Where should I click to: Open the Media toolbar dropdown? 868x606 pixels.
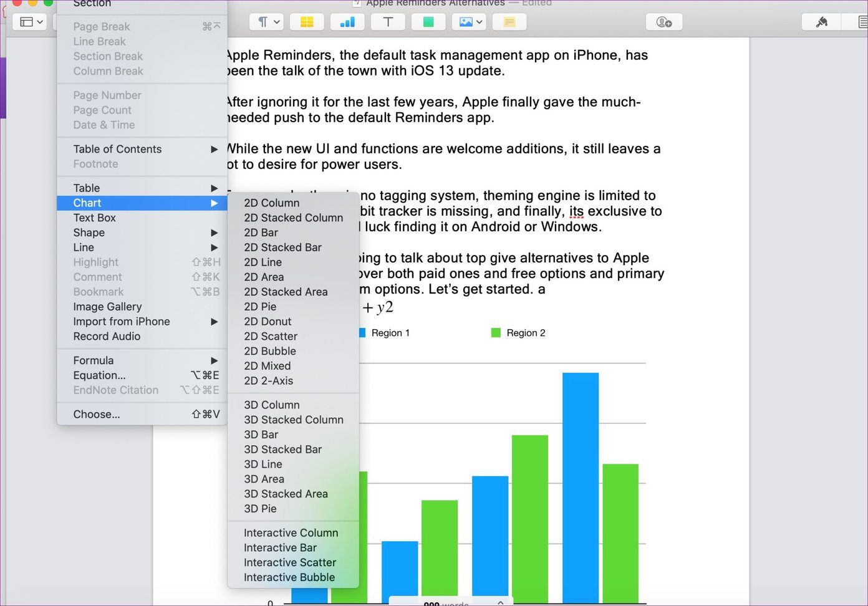pyautogui.click(x=469, y=22)
